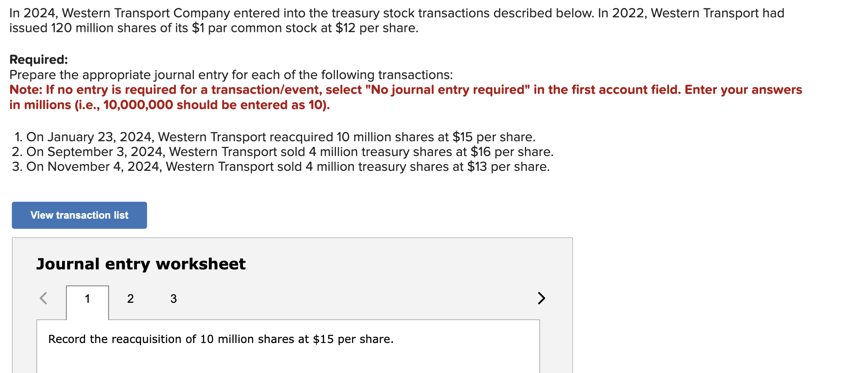Viewport: 868px width, 373px height.
Task: Click the red 'Note: If no entry' line
Action: pos(406,90)
